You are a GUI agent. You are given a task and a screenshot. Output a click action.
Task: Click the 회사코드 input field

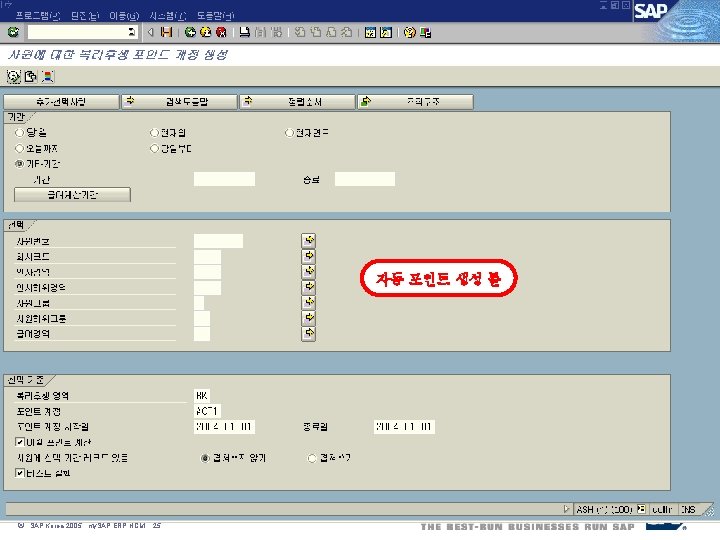(207, 256)
